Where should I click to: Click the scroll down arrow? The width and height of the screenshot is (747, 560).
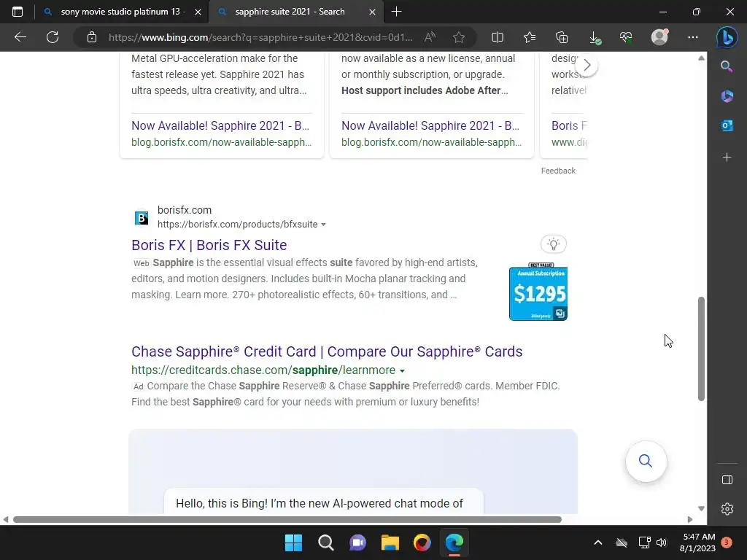pos(701,508)
